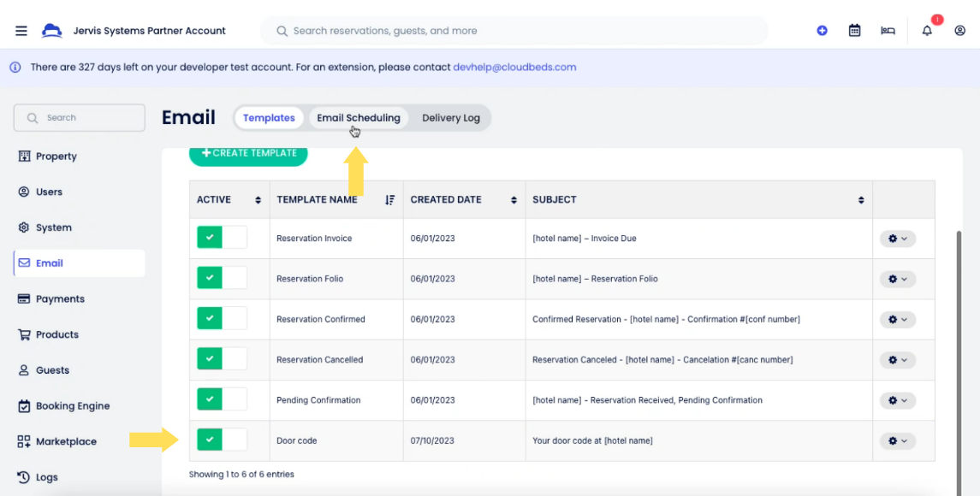Sort by the Template Name column
This screenshot has width=980, height=496.
click(x=389, y=200)
